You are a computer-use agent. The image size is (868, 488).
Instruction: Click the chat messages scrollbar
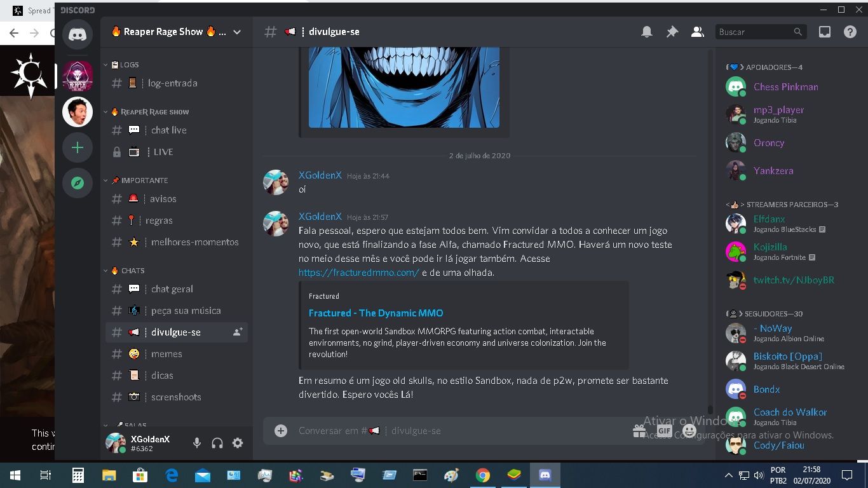pyautogui.click(x=710, y=410)
